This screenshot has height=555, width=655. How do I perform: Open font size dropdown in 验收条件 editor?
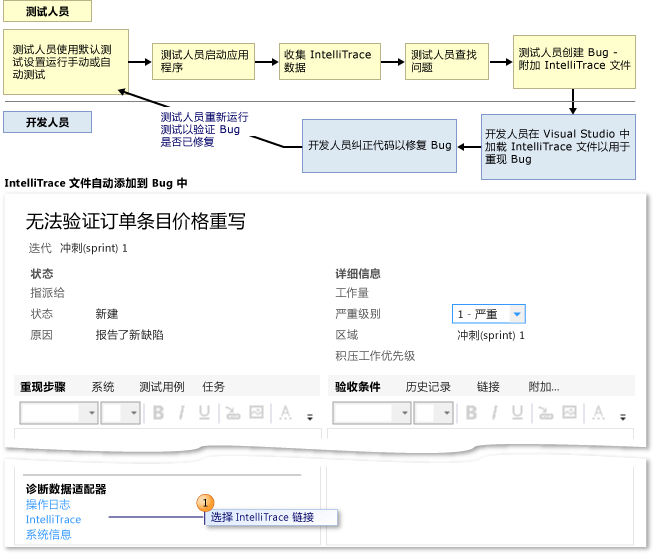(434, 413)
